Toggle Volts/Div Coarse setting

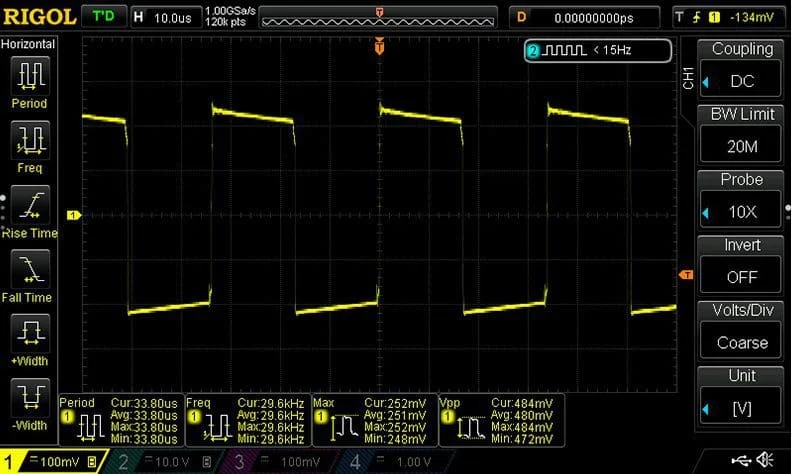click(x=741, y=340)
